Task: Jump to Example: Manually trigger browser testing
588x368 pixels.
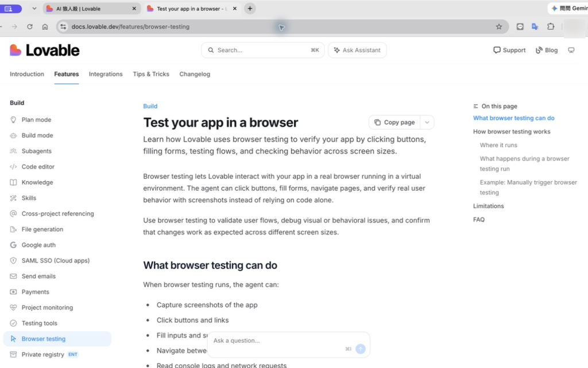Action: point(528,187)
